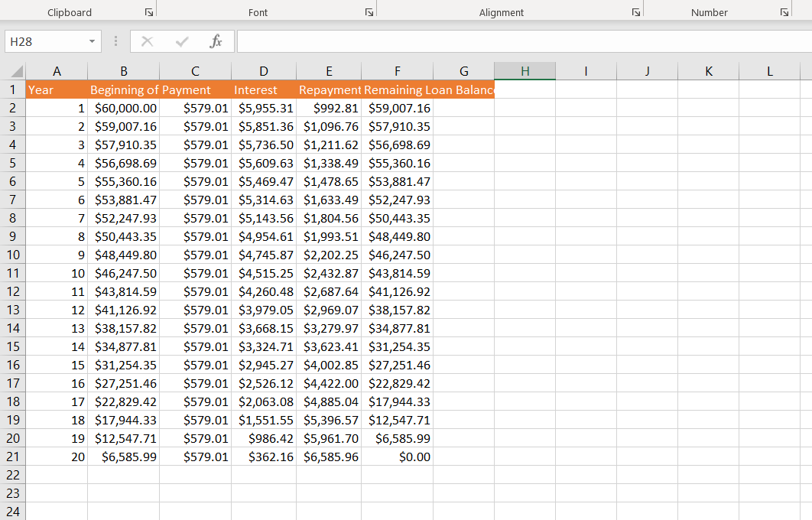Screen dimensions: 812x520
Task: Click the Payment header cell
Action: (195, 89)
